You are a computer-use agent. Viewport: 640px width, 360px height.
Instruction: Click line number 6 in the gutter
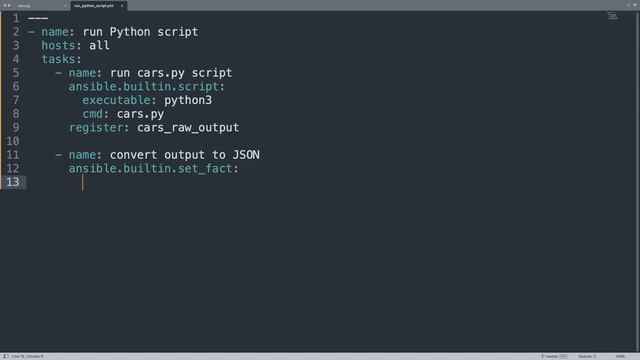[x=16, y=87]
